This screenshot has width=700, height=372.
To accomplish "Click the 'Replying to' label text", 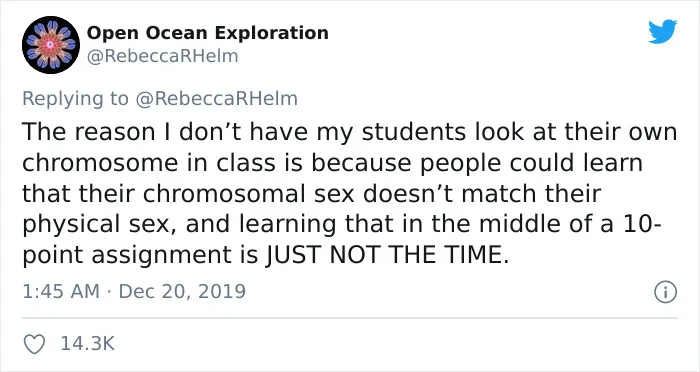I will point(75,99).
